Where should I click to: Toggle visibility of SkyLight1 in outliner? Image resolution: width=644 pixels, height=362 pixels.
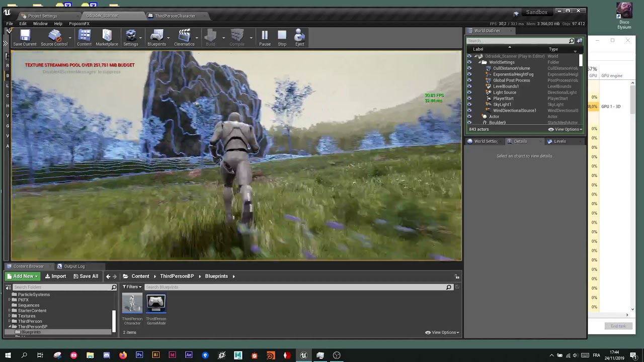tap(469, 105)
